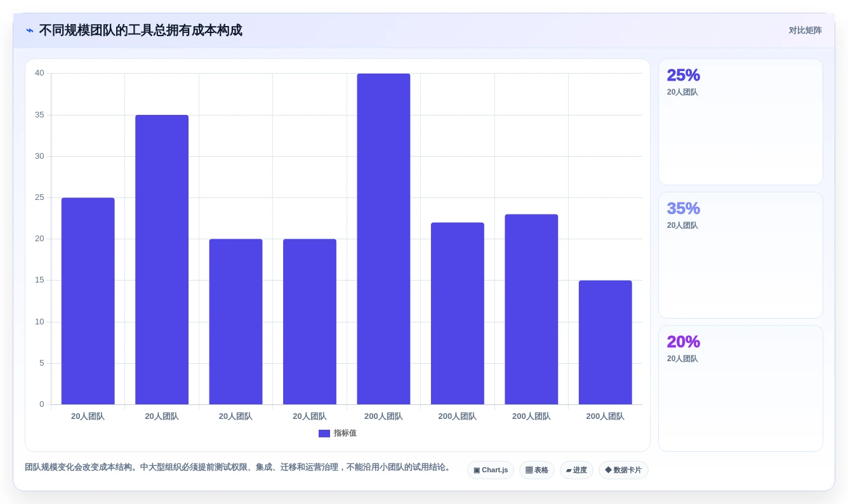
Task: Toggle the 指标值 legend color swatch
Action: pos(324,434)
